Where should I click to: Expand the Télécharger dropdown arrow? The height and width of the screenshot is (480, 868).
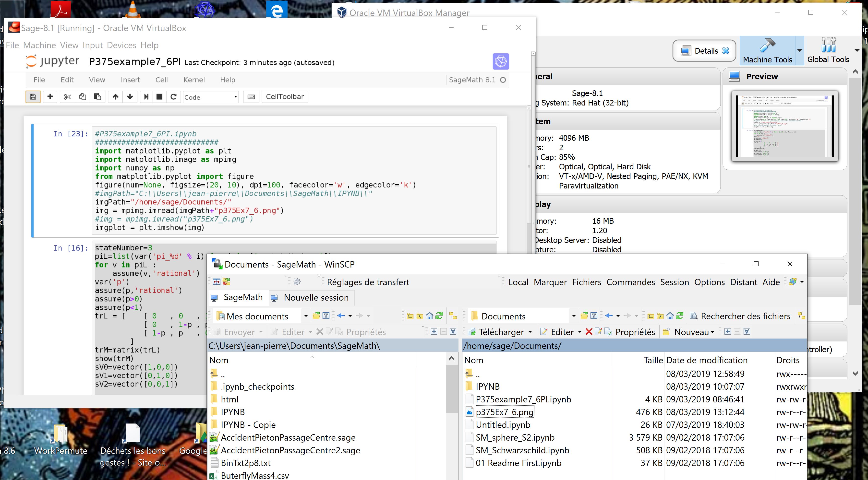pos(530,332)
